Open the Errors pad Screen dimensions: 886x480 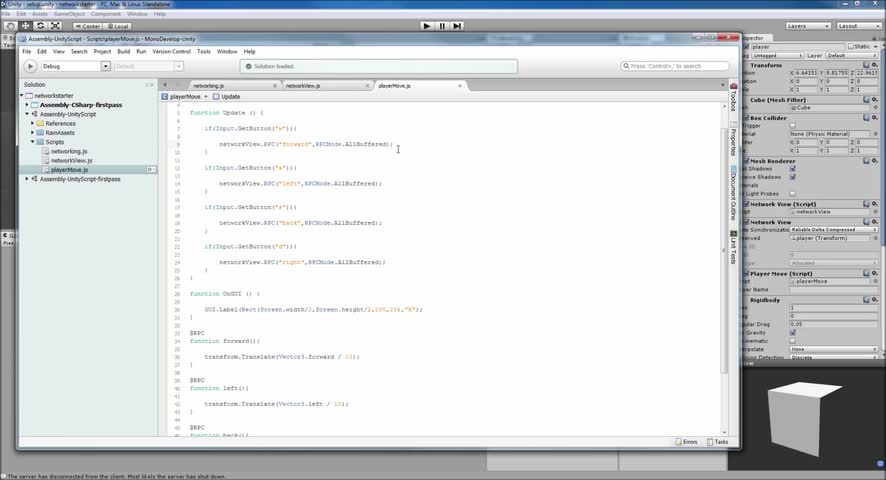pyautogui.click(x=687, y=442)
